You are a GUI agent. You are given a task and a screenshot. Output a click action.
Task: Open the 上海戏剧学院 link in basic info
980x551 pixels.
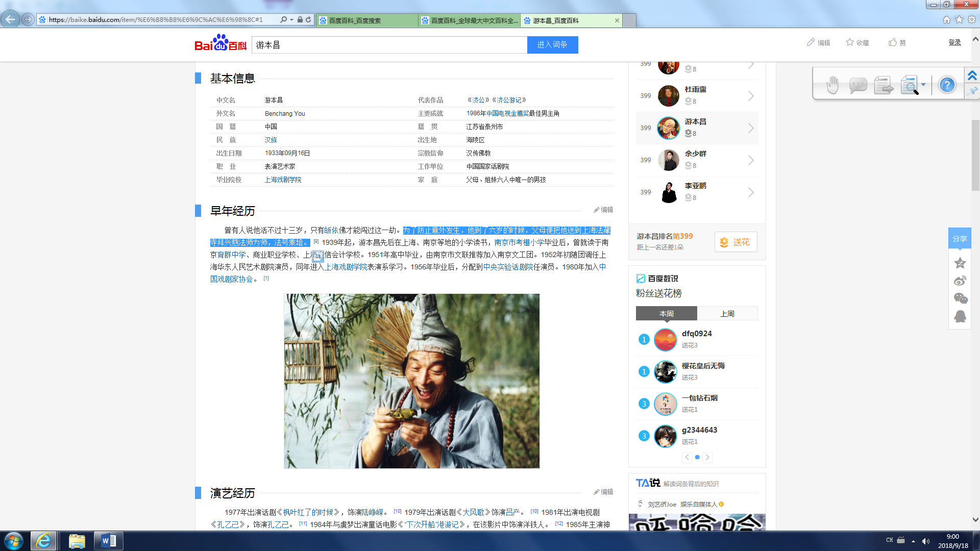[x=283, y=180]
